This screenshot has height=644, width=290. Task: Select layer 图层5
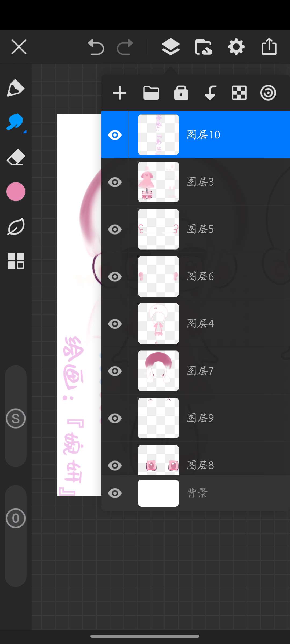(x=209, y=229)
